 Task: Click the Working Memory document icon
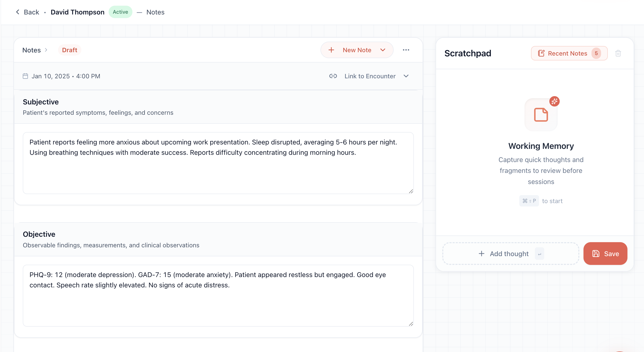pos(541,115)
